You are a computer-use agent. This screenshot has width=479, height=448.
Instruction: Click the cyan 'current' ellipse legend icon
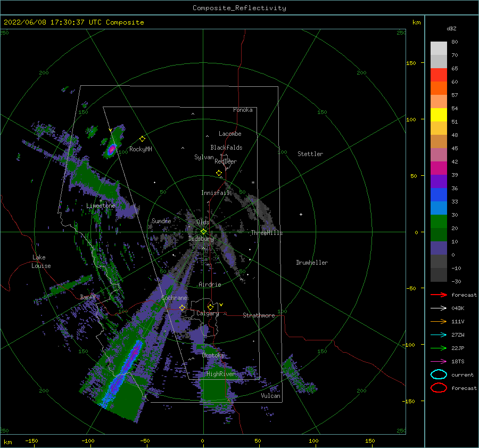[439, 374]
